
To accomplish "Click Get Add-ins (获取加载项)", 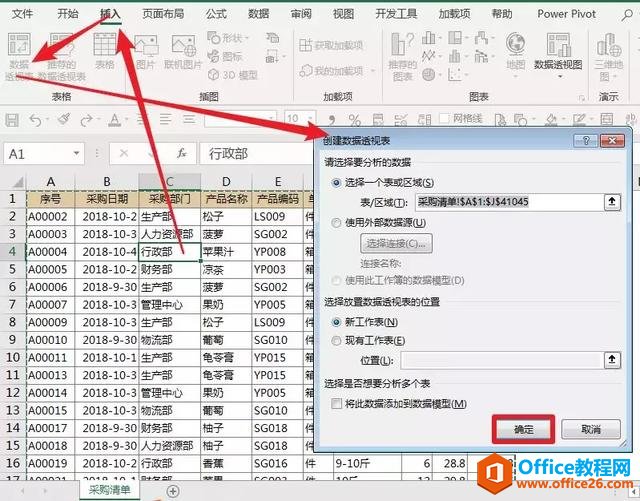I will pyautogui.click(x=331, y=45).
